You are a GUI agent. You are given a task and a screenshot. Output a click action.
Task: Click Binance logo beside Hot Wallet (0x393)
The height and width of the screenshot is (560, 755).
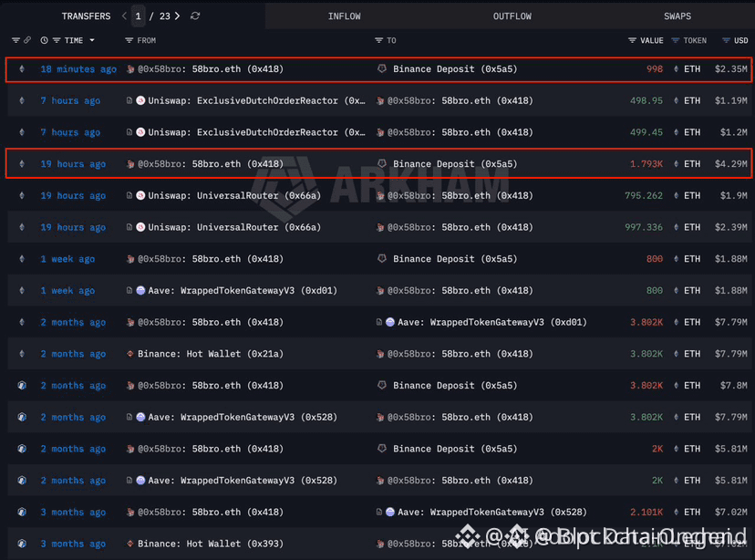(x=130, y=544)
